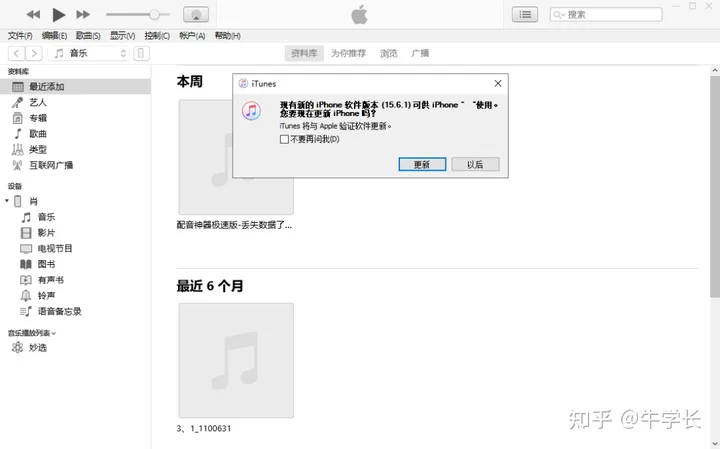
Task: Click the 3、1_1100631 track title
Action: tap(204, 428)
